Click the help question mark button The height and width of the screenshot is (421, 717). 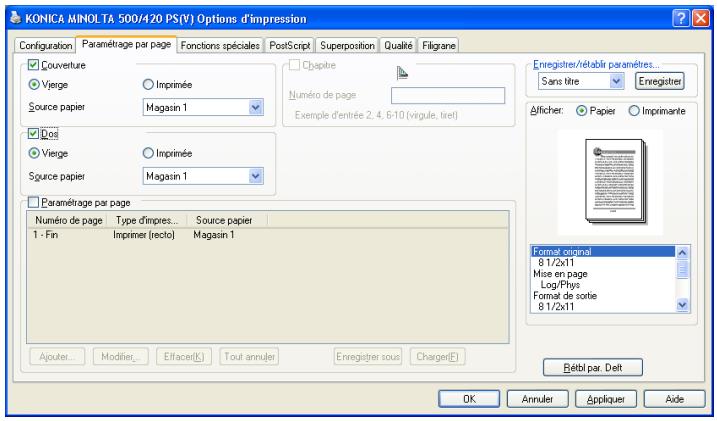pyautogui.click(x=680, y=18)
